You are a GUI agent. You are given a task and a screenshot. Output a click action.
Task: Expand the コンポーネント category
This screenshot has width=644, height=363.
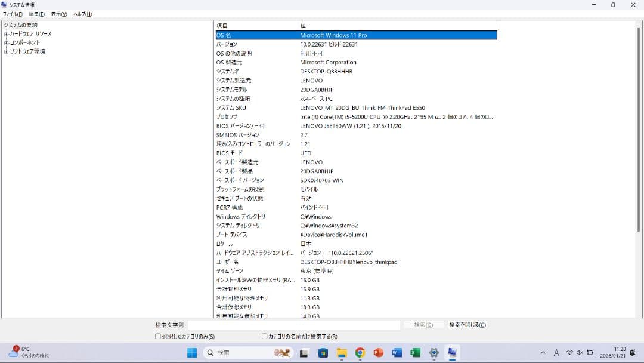pyautogui.click(x=5, y=42)
